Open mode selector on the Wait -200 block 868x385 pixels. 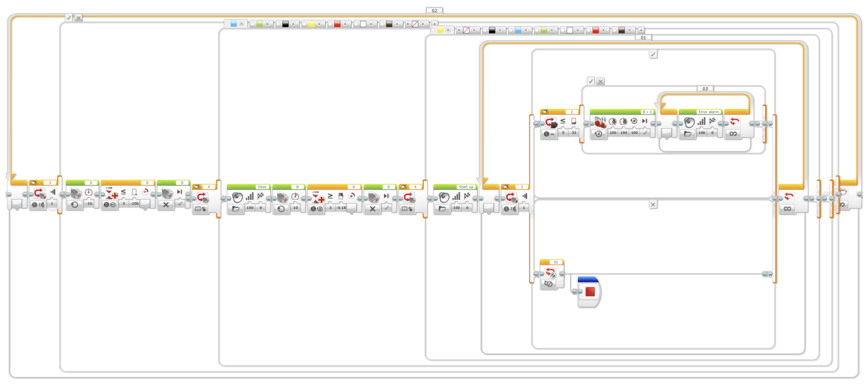coord(110,204)
